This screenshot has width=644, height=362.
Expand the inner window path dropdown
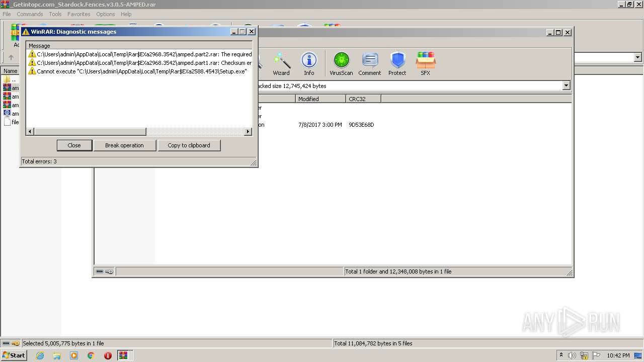(x=566, y=86)
